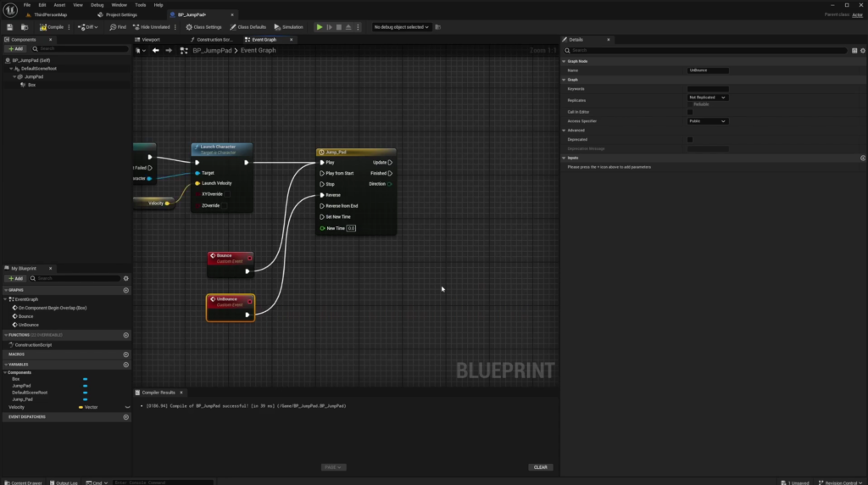Collapse the Advanced section in Details

(x=564, y=131)
